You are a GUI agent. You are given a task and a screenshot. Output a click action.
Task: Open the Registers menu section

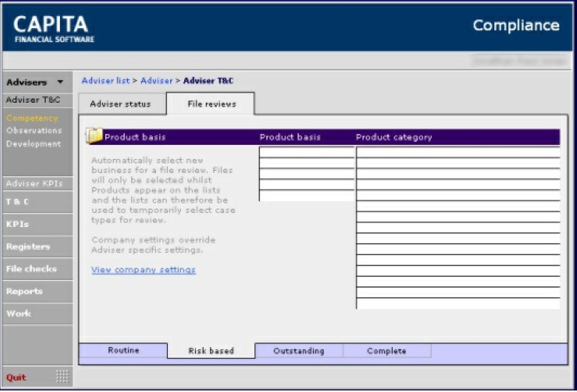[28, 246]
